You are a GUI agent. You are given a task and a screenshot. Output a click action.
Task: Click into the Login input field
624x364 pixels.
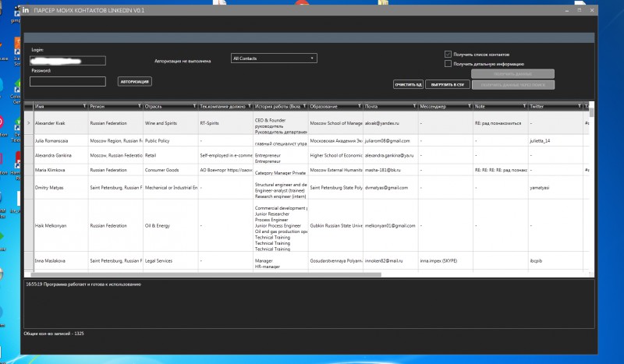[68, 61]
